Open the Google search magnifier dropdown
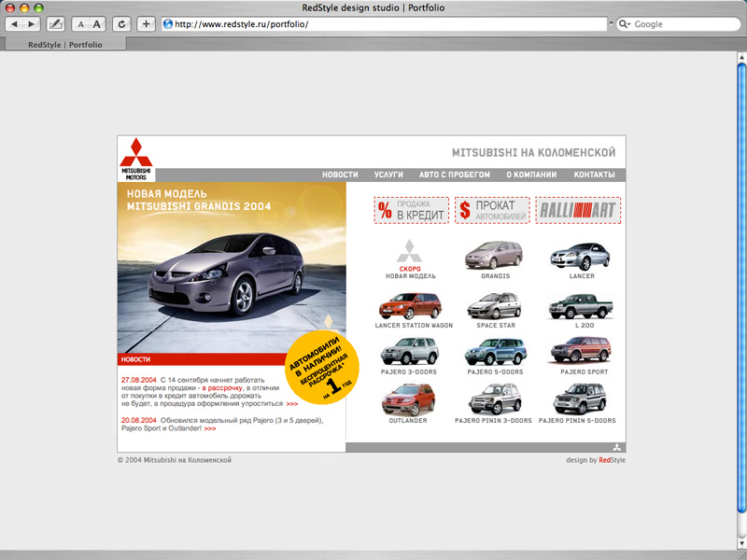This screenshot has width=747, height=560. coord(625,24)
